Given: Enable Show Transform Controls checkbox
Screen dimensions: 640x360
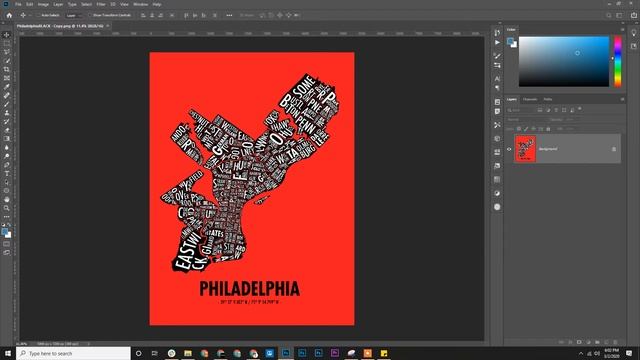Looking at the screenshot, I should 90,16.
